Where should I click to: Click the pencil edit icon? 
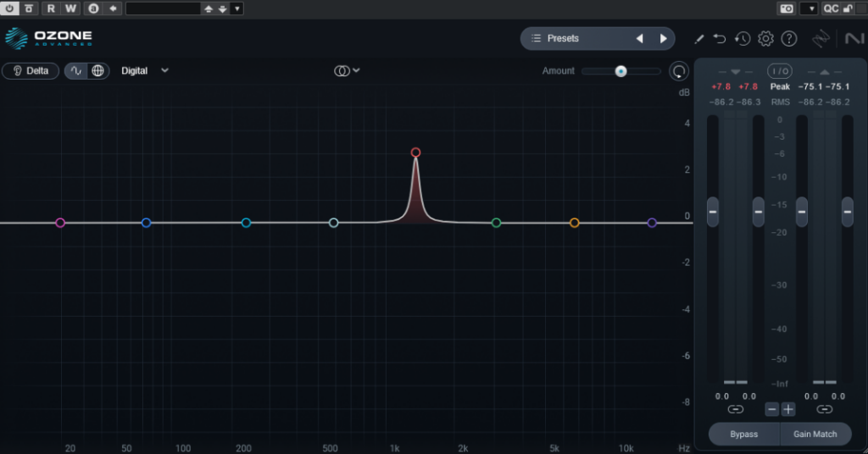click(x=699, y=39)
